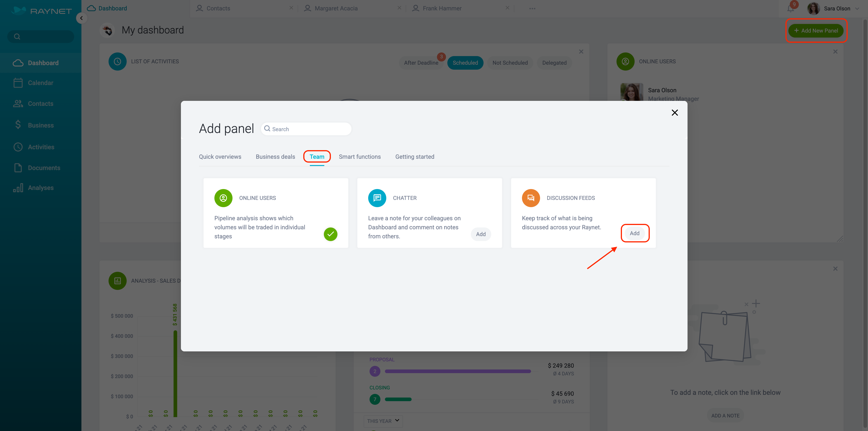The height and width of the screenshot is (431, 868).
Task: Click the Online Users dashboard panel icon
Action: [625, 62]
